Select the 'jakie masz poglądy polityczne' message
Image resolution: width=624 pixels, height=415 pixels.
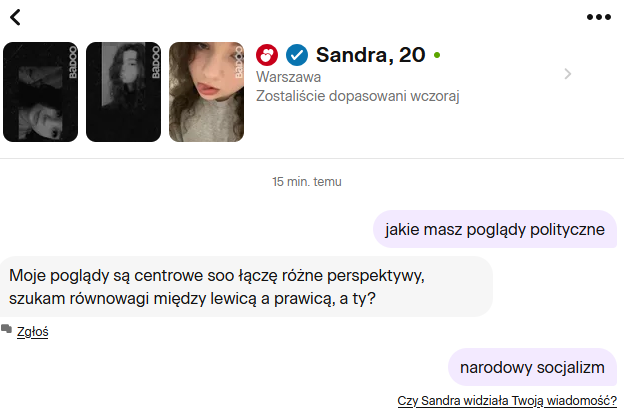click(495, 229)
